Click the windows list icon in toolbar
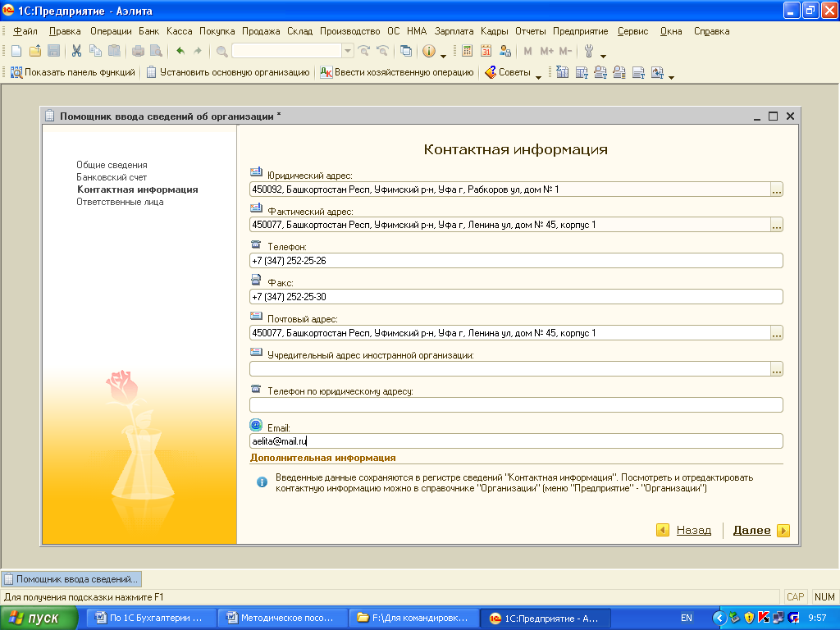Image resolution: width=840 pixels, height=630 pixels. (406, 51)
